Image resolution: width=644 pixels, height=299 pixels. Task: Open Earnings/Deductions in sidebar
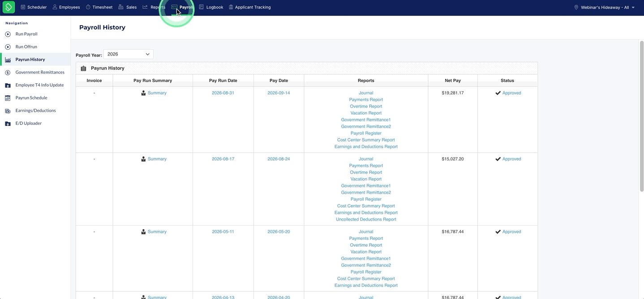[x=35, y=111]
